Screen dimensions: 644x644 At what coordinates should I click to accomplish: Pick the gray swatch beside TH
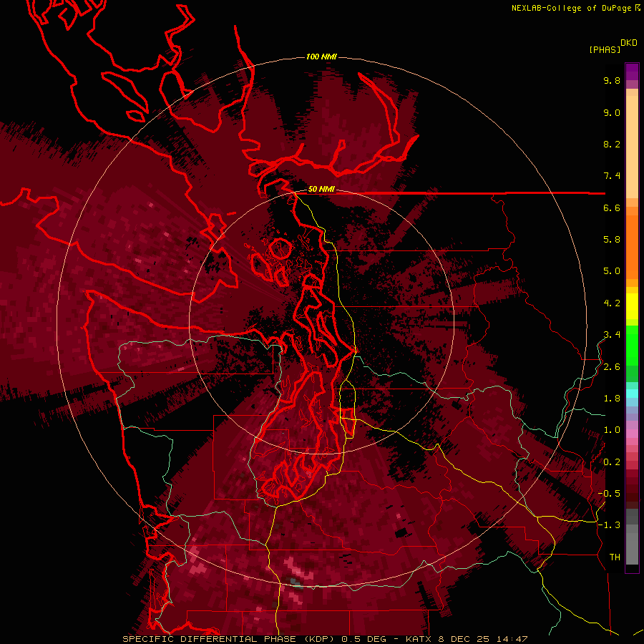(632, 548)
